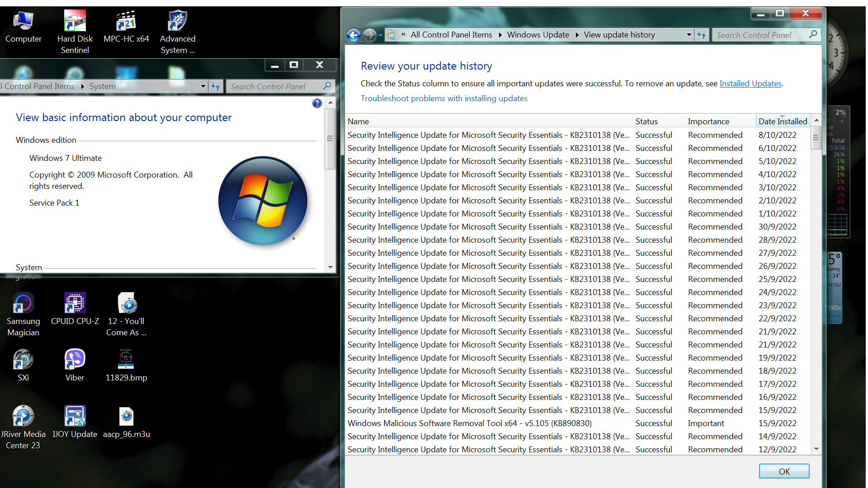The height and width of the screenshot is (488, 868).
Task: Go forward in Windows Update window
Action: click(369, 35)
